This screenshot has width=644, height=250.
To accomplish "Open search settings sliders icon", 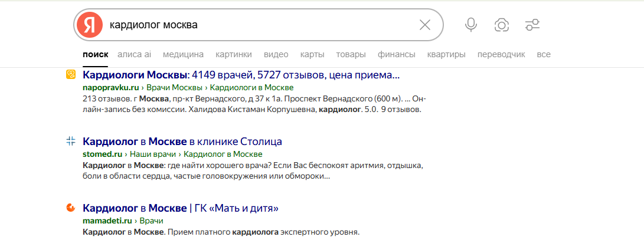I will pos(532,25).
